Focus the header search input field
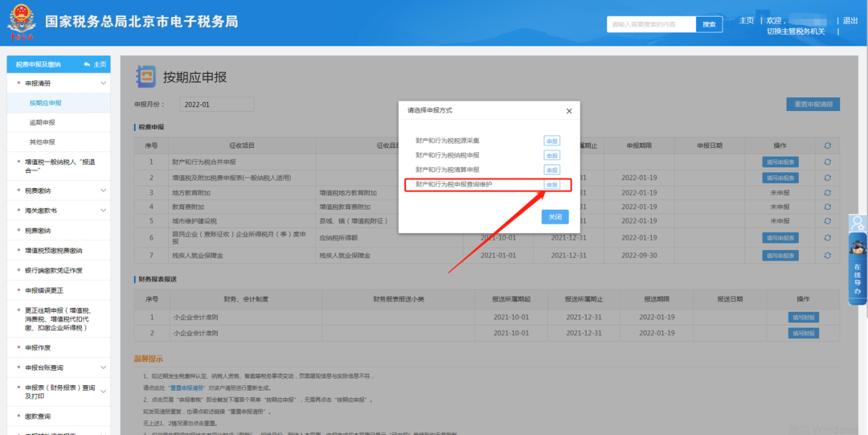This screenshot has width=868, height=435. (x=652, y=24)
